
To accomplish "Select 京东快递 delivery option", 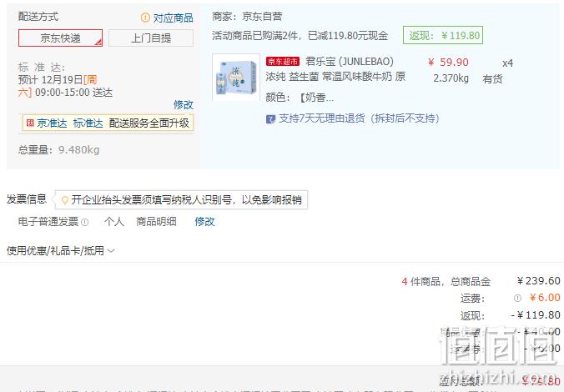I will point(60,38).
